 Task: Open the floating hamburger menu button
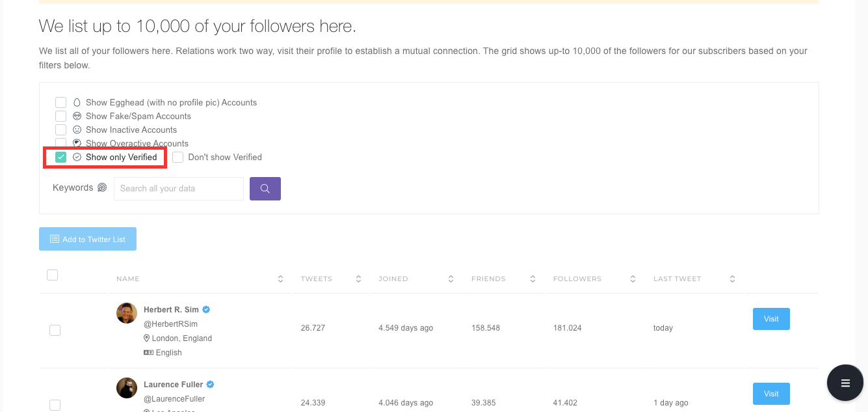[845, 383]
